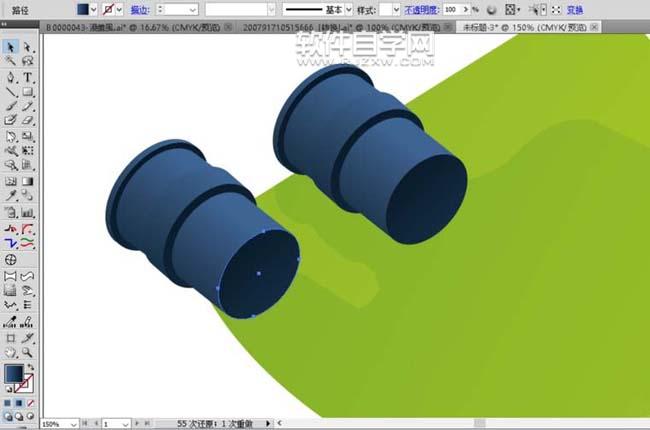Set paint mode to Gradient button

pos(19,403)
